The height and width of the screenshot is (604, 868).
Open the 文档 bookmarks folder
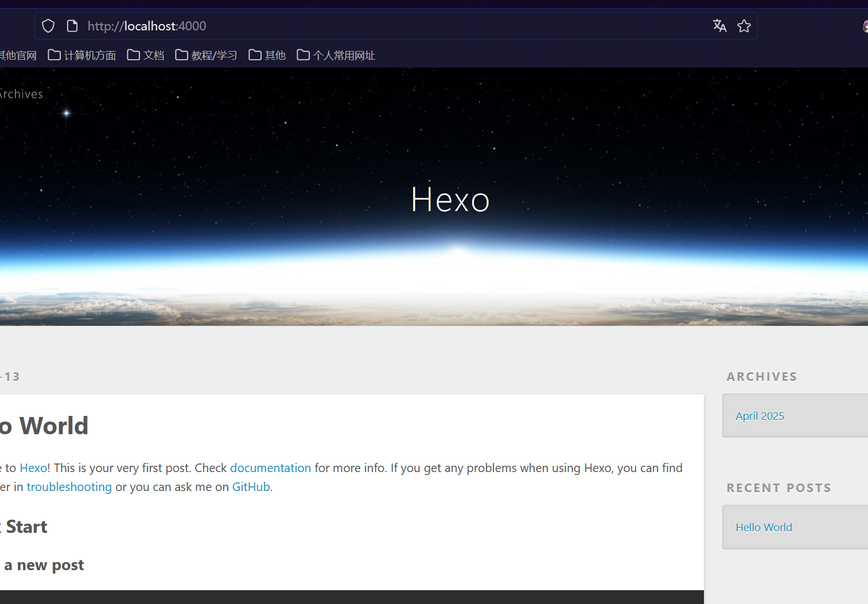click(146, 55)
